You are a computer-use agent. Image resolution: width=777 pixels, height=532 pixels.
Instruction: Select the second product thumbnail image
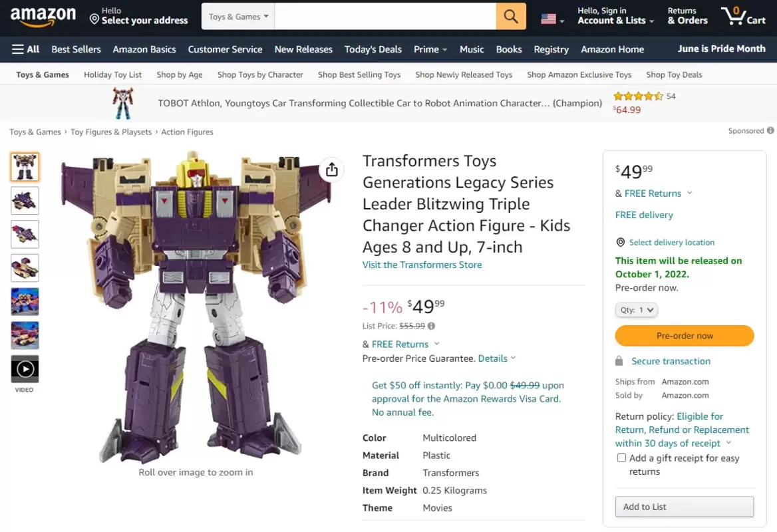click(x=25, y=200)
